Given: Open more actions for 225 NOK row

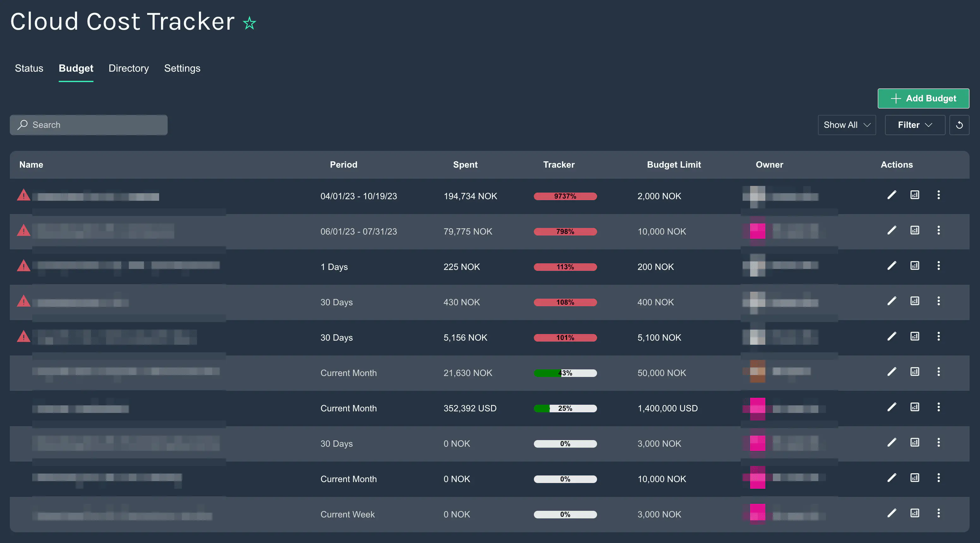Looking at the screenshot, I should (x=938, y=266).
